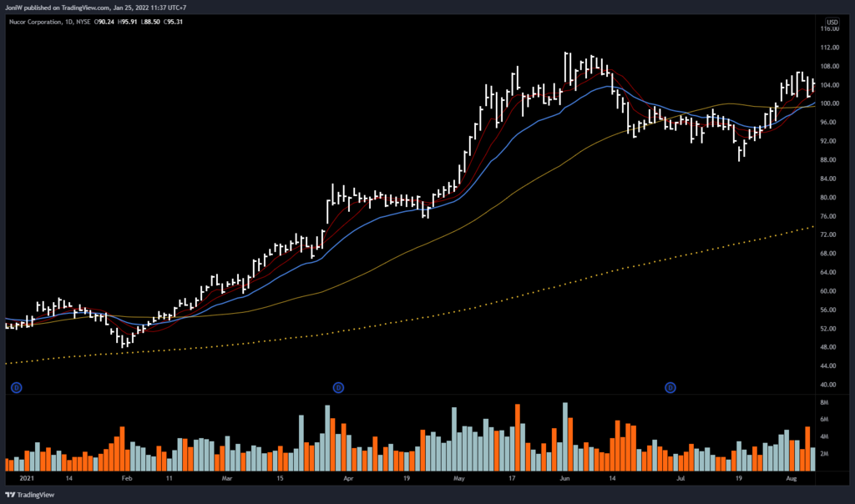Click the leftmost dividend D marker
Screen dimensions: 855x504
click(x=15, y=387)
